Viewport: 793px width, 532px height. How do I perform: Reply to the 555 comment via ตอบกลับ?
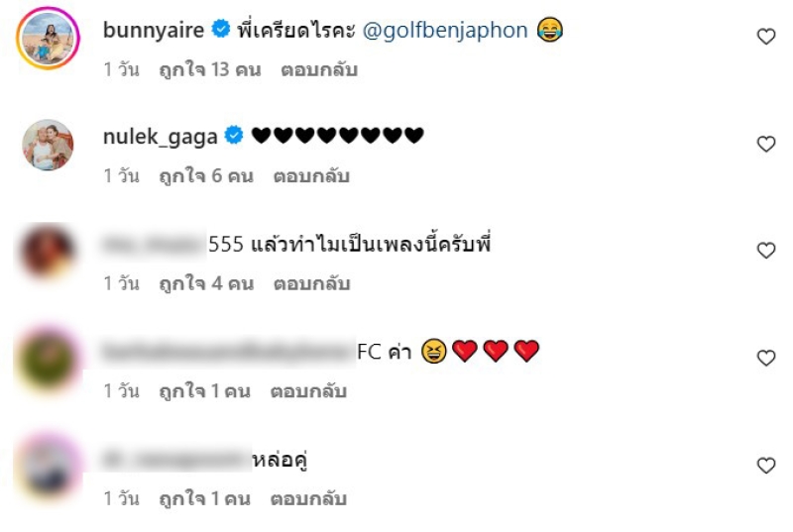tap(311, 283)
